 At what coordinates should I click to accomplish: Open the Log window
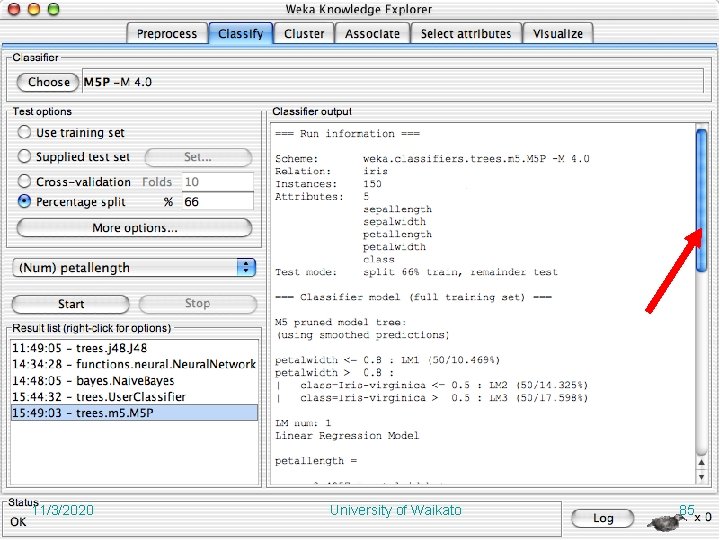(602, 518)
